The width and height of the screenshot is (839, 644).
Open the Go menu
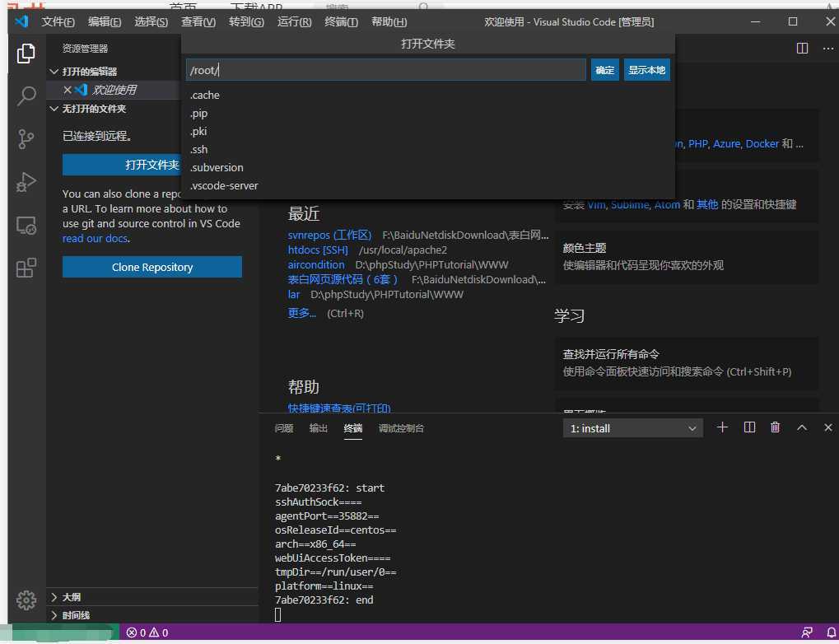click(246, 22)
